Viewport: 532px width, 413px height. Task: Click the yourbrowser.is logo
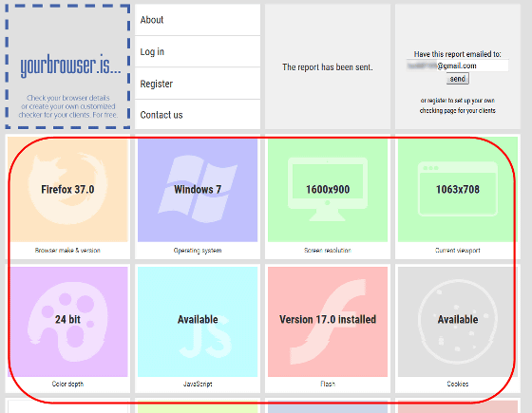(70, 66)
